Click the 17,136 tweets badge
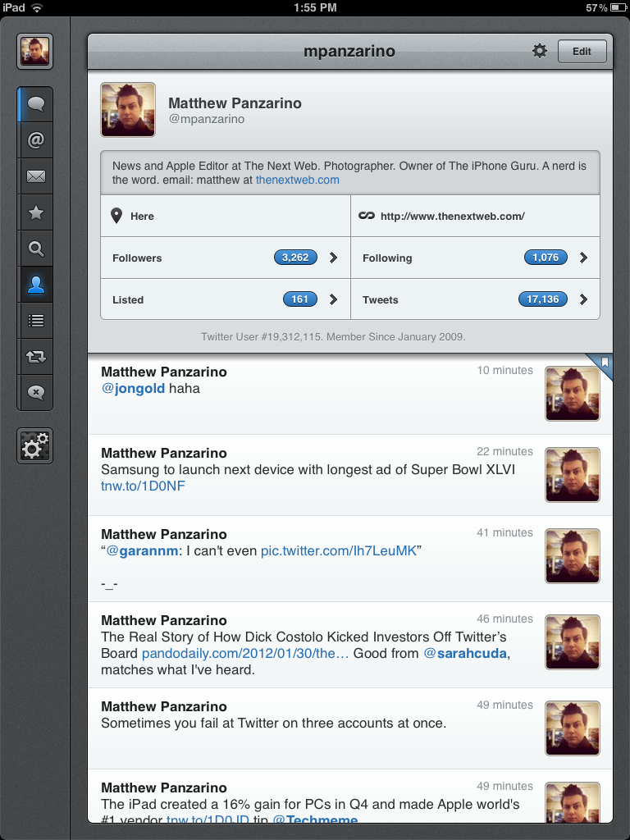This screenshot has width=630, height=840. [543, 299]
